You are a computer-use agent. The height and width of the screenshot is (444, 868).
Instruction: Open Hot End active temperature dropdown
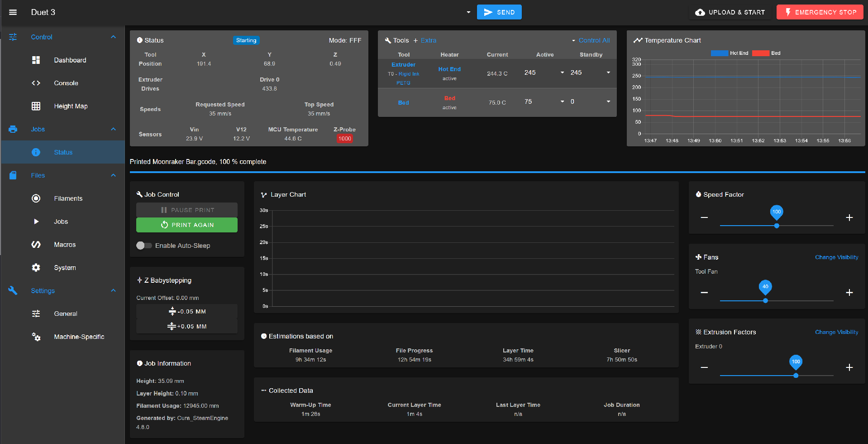pyautogui.click(x=562, y=72)
